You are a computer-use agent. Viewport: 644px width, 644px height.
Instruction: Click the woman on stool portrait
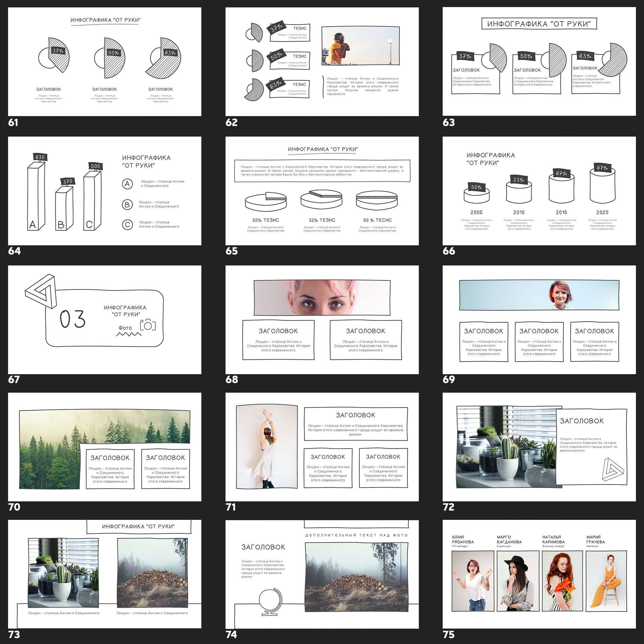[x=606, y=581]
